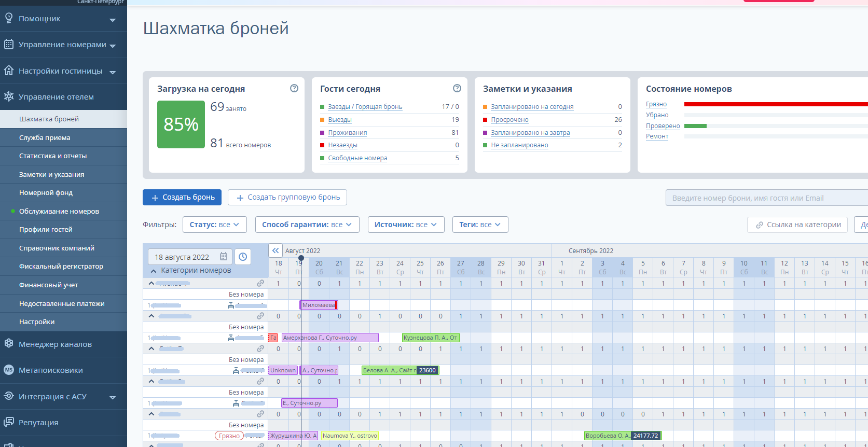Click bed icon in Миломаева room row

pyautogui.click(x=231, y=305)
